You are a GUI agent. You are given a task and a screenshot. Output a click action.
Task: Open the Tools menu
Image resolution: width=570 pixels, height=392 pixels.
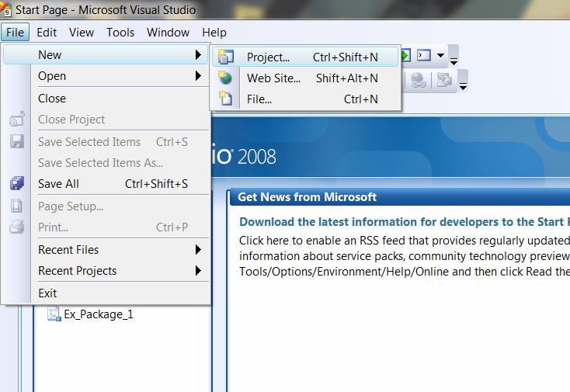coord(120,32)
